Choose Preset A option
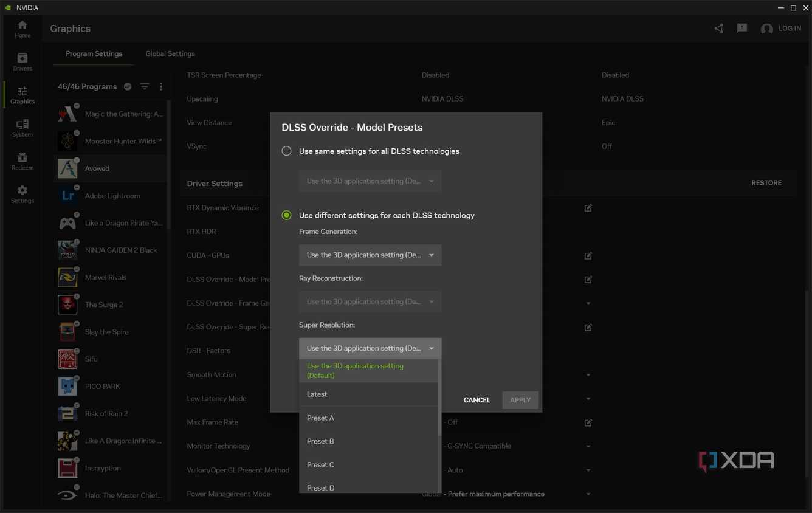This screenshot has width=812, height=513. click(368, 418)
